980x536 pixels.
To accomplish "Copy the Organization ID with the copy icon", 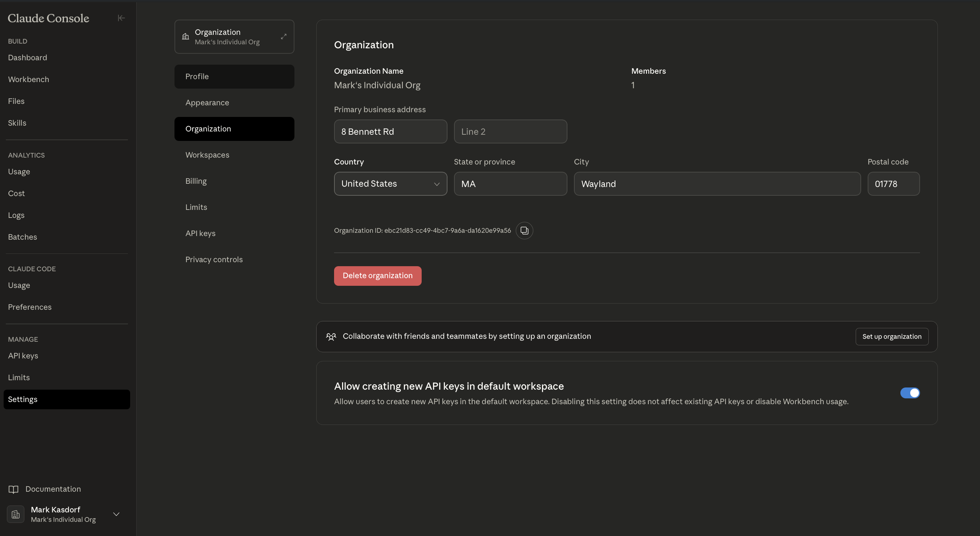I will [524, 230].
